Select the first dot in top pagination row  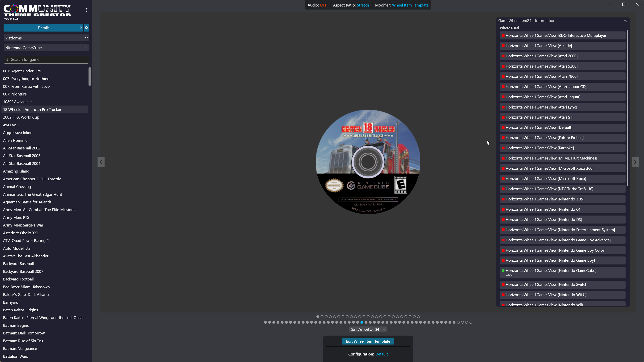pyautogui.click(x=318, y=317)
